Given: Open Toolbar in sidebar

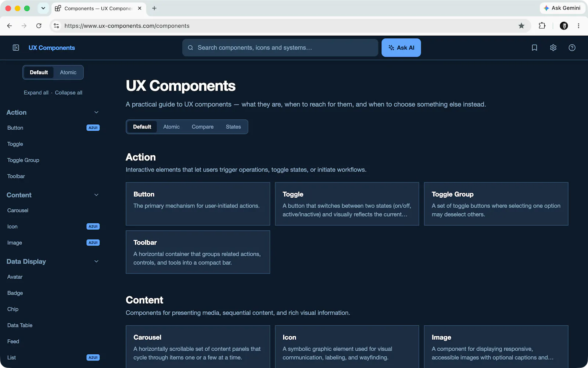Looking at the screenshot, I should [x=16, y=176].
